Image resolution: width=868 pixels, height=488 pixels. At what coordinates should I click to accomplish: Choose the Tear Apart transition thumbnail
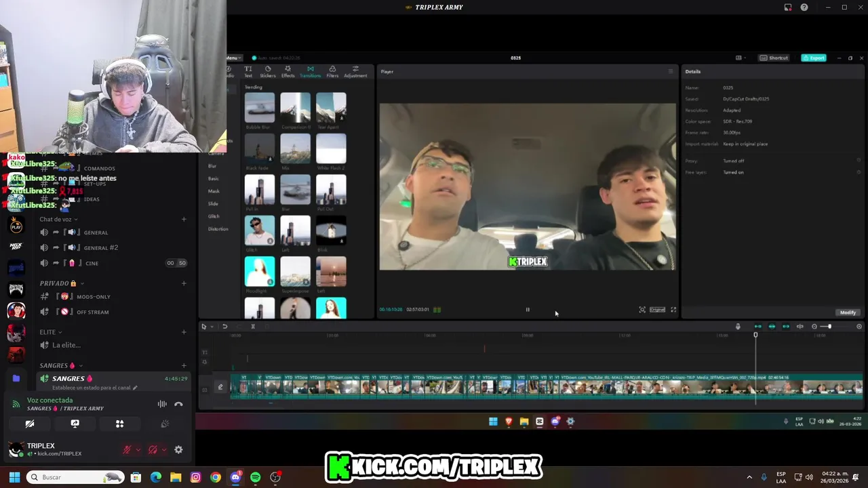pyautogui.click(x=331, y=108)
